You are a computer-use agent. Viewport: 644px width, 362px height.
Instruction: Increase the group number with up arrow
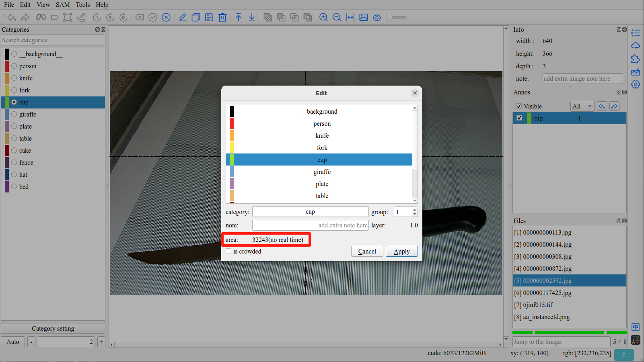[x=415, y=209]
